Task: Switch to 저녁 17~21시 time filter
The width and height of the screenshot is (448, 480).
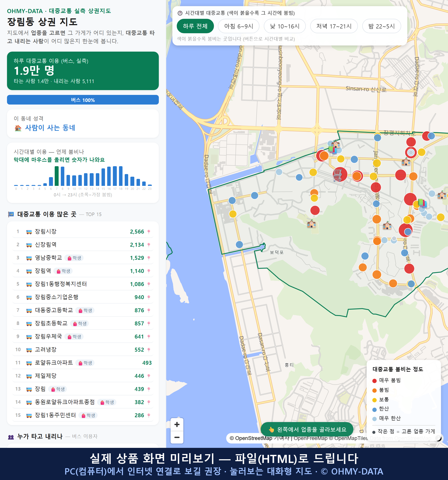Action: pyautogui.click(x=334, y=26)
